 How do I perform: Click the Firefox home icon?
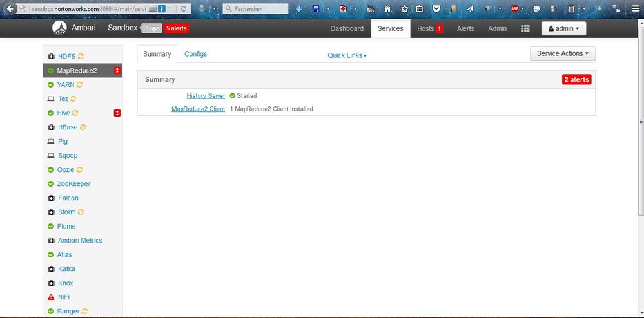[387, 8]
